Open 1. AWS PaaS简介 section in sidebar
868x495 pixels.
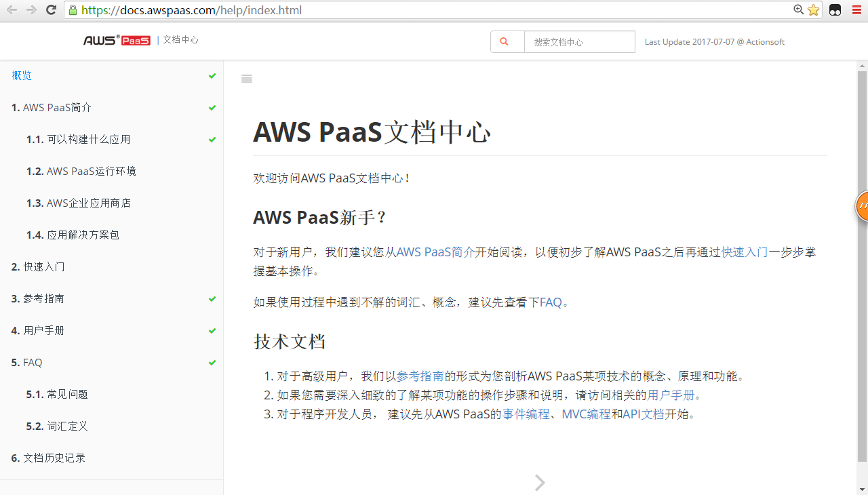click(x=52, y=107)
